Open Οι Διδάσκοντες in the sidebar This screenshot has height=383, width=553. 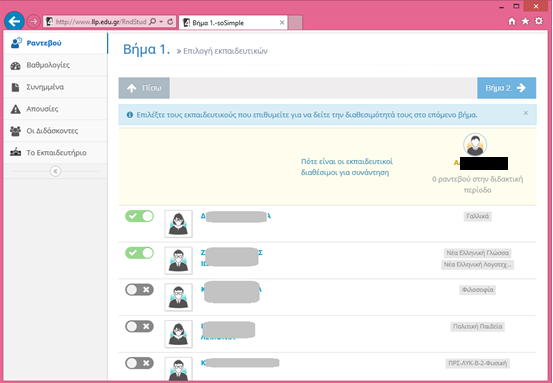point(56,130)
